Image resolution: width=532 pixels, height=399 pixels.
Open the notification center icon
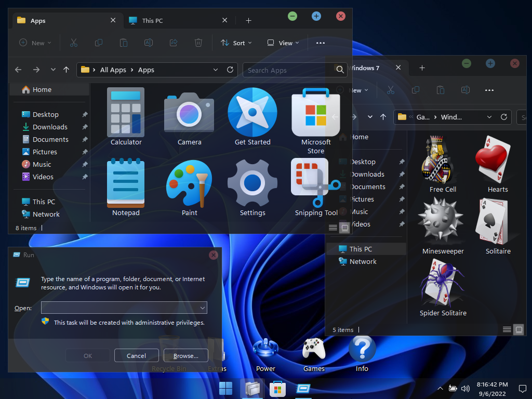point(523,389)
